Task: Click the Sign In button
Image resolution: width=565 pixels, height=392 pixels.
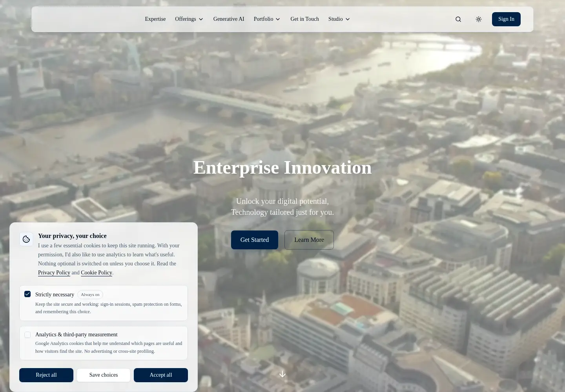Action: (x=506, y=19)
